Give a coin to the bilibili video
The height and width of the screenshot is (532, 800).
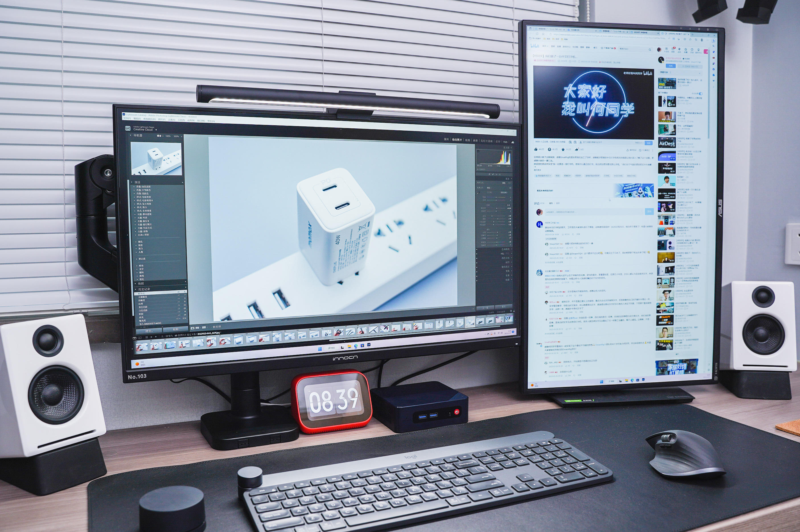tap(550, 150)
